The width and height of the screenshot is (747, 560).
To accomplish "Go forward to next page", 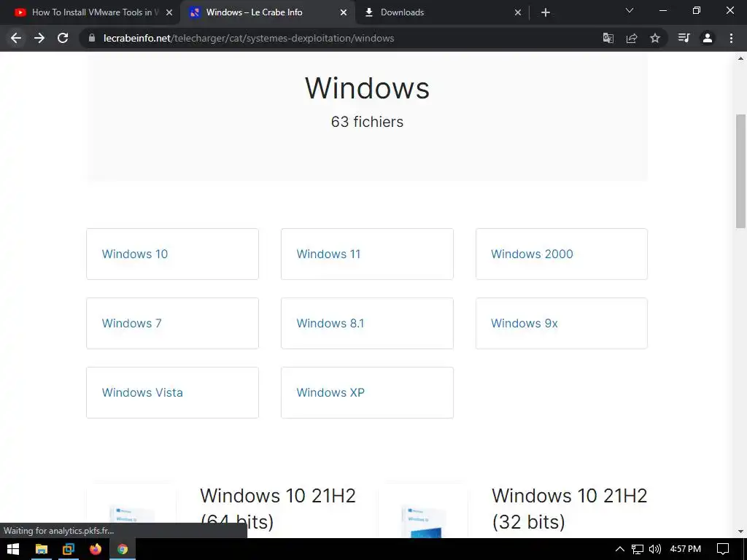I will [39, 38].
